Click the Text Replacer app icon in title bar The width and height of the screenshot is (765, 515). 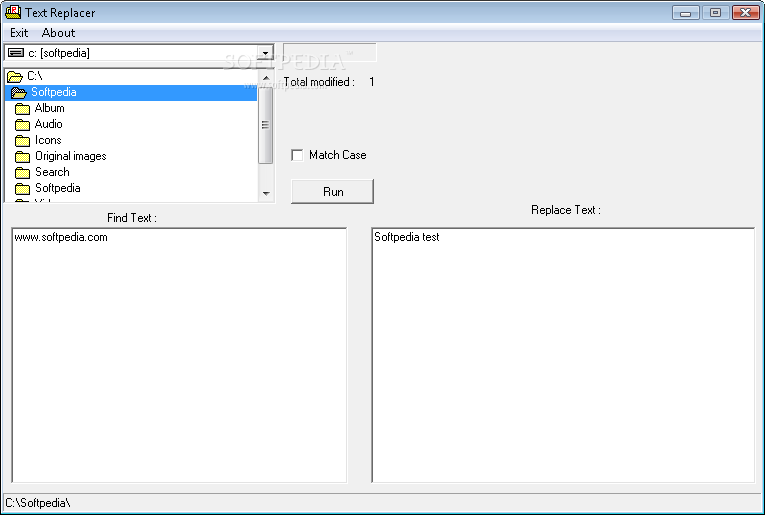[13, 12]
